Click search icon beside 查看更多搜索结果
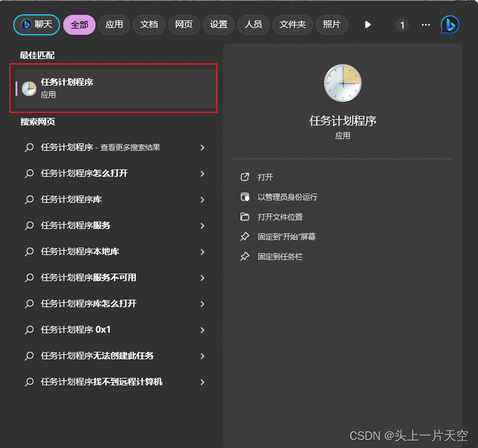 (x=29, y=148)
